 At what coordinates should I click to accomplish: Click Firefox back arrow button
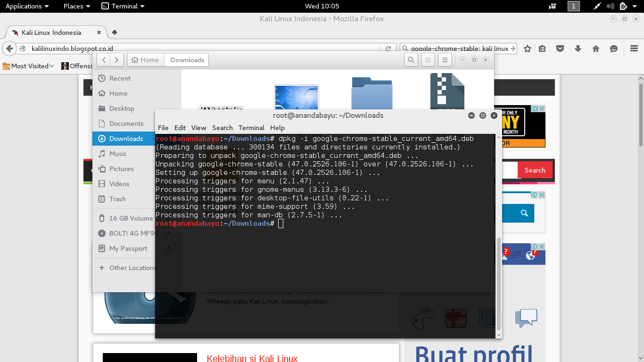click(x=9, y=49)
